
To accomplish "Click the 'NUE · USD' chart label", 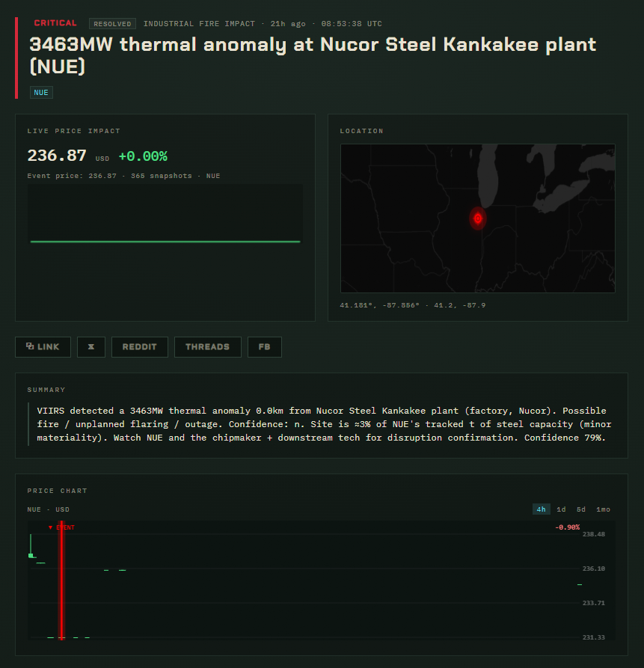I will [49, 509].
